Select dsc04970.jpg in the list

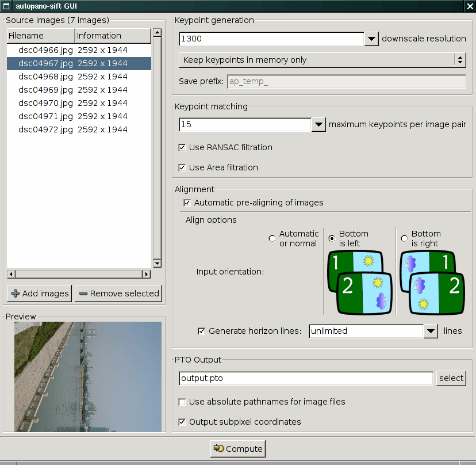79,103
